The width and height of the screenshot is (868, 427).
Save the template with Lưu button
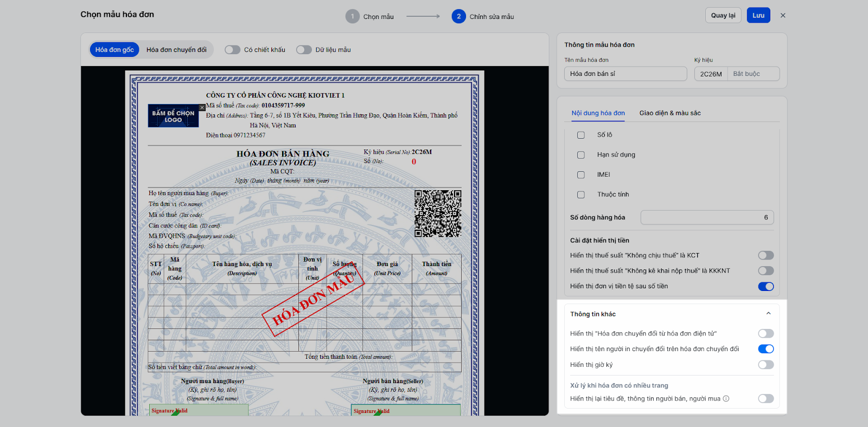[x=758, y=16]
